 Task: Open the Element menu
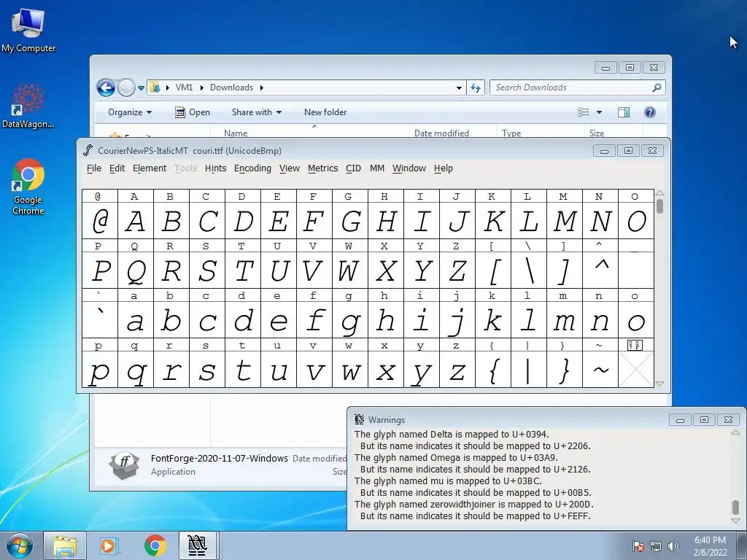pos(150,168)
